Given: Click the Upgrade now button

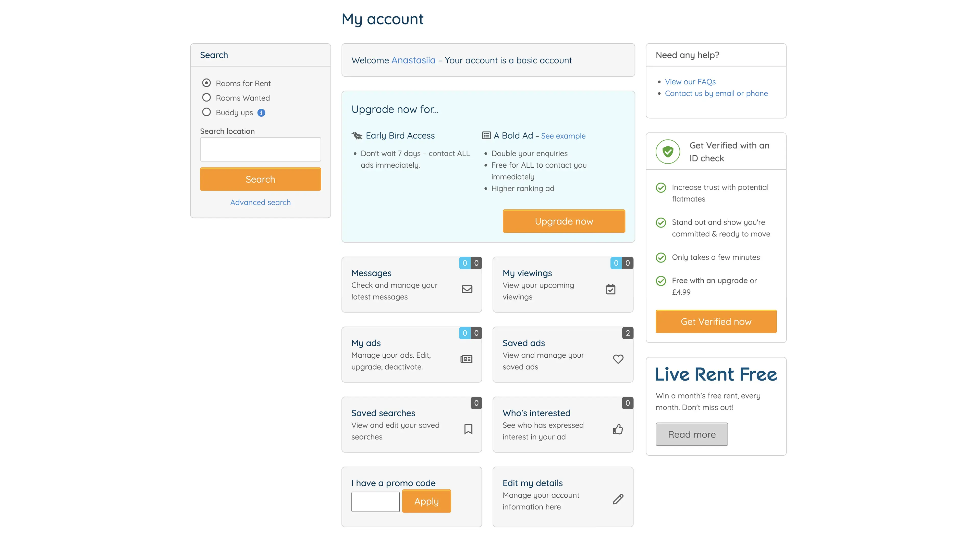Looking at the screenshot, I should tap(564, 221).
